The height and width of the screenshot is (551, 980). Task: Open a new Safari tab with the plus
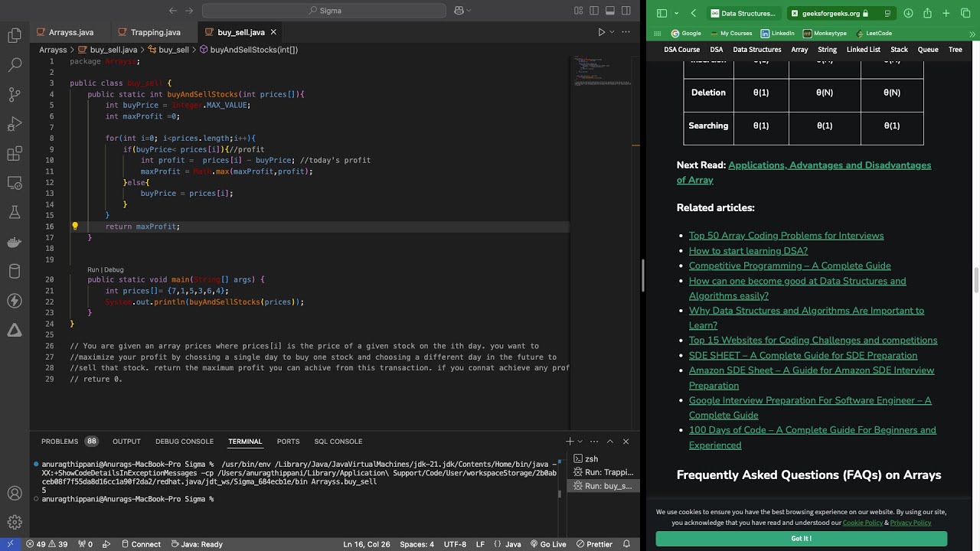946,13
